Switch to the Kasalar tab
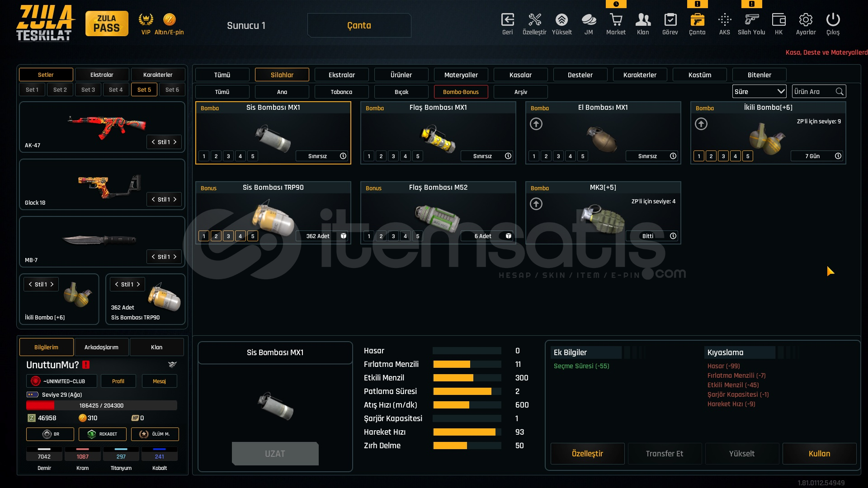The image size is (868, 488). pos(520,75)
